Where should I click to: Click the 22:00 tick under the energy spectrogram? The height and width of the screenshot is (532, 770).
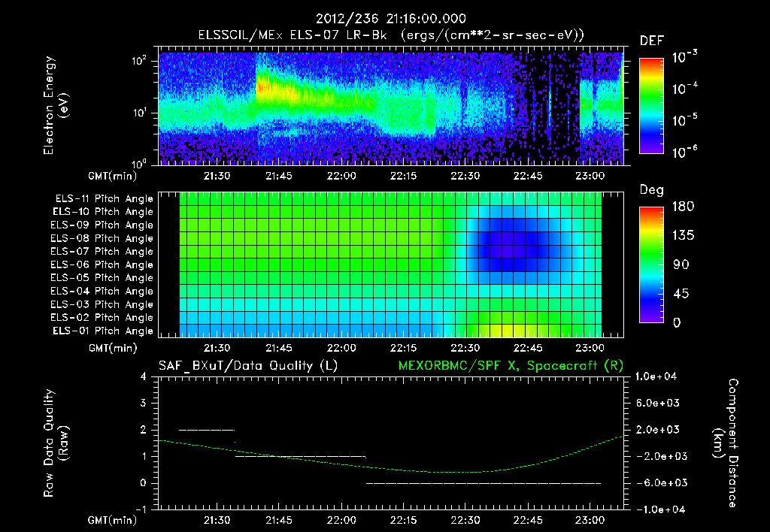pyautogui.click(x=341, y=176)
